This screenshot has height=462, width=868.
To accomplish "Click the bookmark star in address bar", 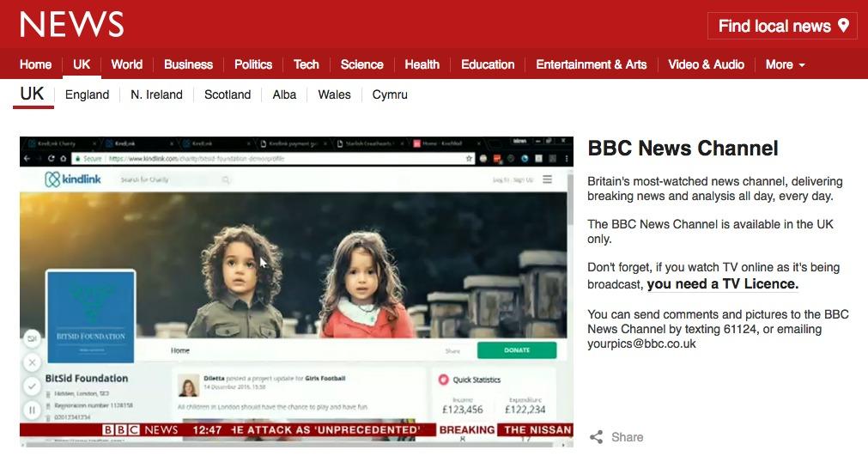I will click(469, 158).
